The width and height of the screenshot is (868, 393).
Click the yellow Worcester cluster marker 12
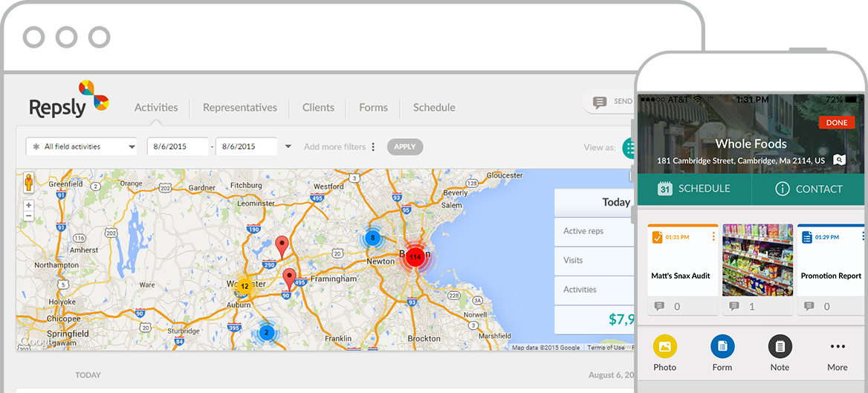(x=244, y=286)
